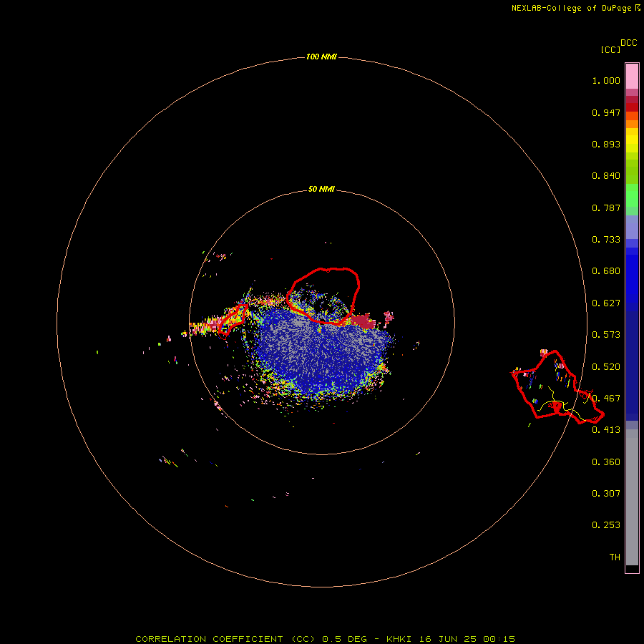Image resolution: width=644 pixels, height=644 pixels.
Task: Click the 0.947 legend value
Action: click(606, 112)
